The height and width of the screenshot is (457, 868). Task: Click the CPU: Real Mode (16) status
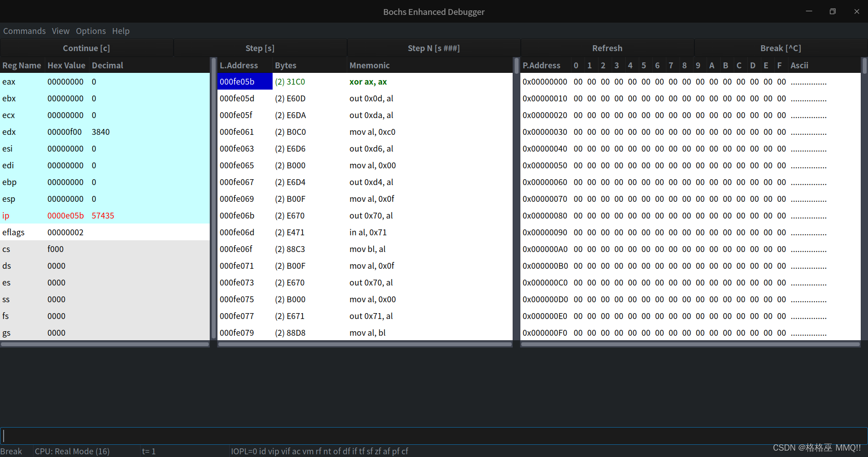pyautogui.click(x=72, y=451)
